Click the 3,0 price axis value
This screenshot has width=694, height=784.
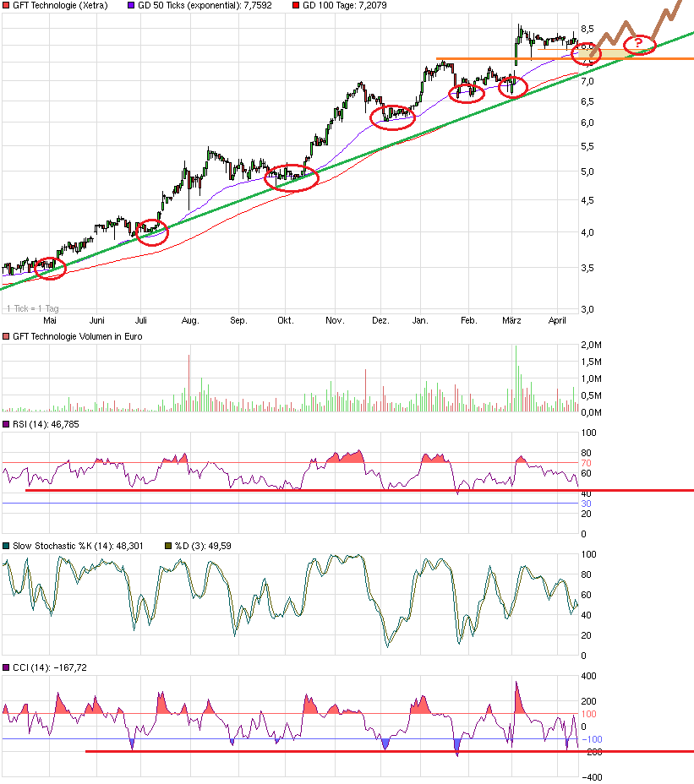(587, 309)
